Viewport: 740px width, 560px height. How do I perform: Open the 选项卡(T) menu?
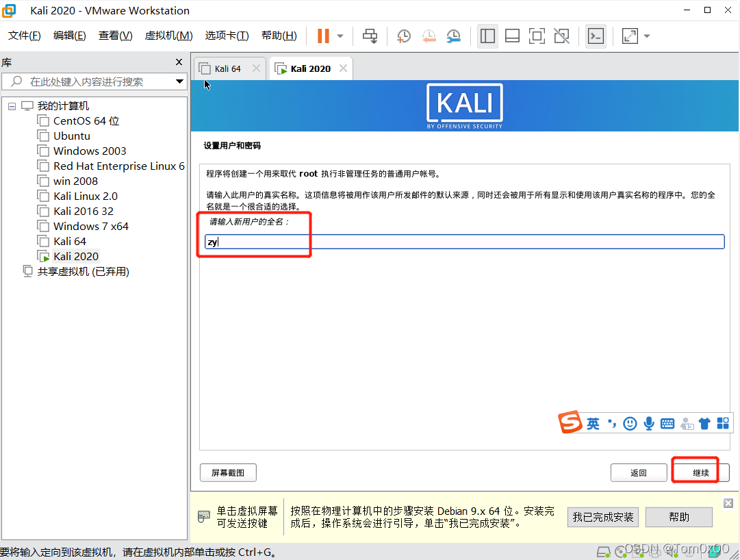pyautogui.click(x=227, y=36)
